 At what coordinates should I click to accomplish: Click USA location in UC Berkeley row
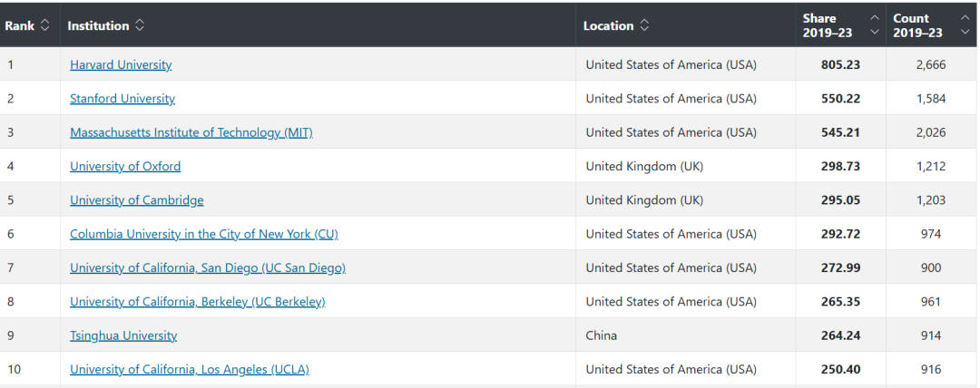[671, 302]
